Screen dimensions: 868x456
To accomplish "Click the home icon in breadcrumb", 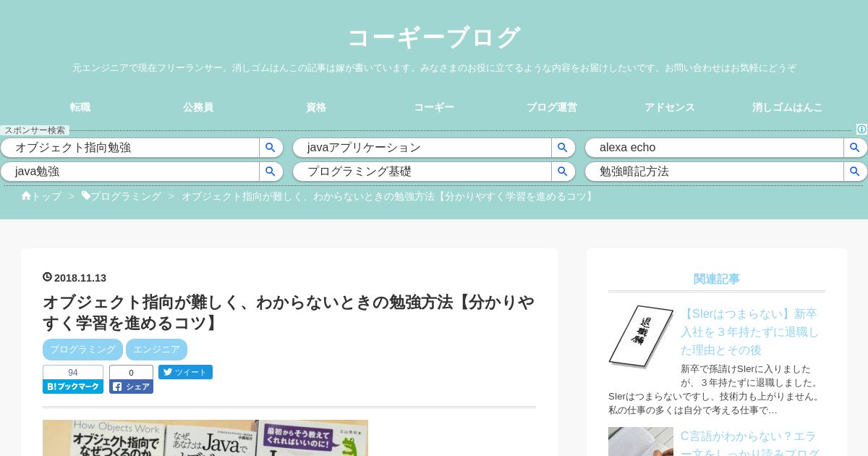I will click(26, 196).
